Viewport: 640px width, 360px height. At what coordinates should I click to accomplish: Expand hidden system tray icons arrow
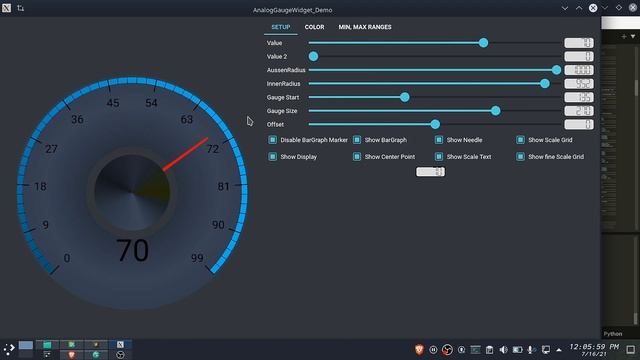pos(559,350)
